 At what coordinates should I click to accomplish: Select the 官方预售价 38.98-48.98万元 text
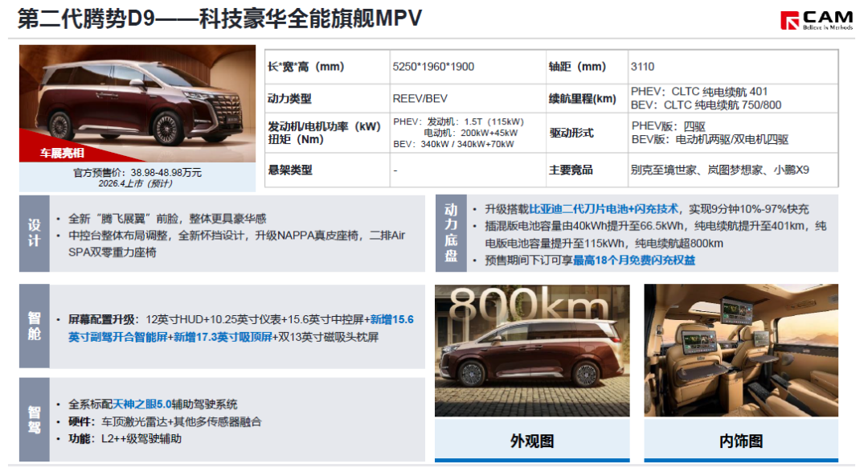(137, 173)
